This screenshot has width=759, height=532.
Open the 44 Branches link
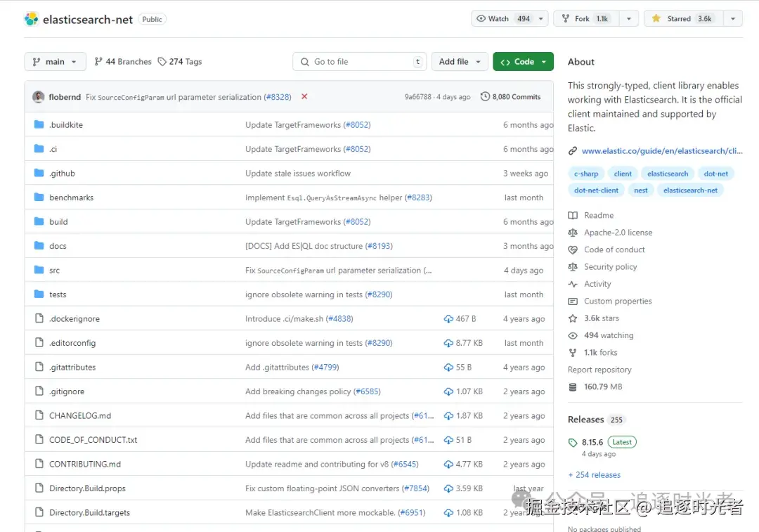[123, 61]
